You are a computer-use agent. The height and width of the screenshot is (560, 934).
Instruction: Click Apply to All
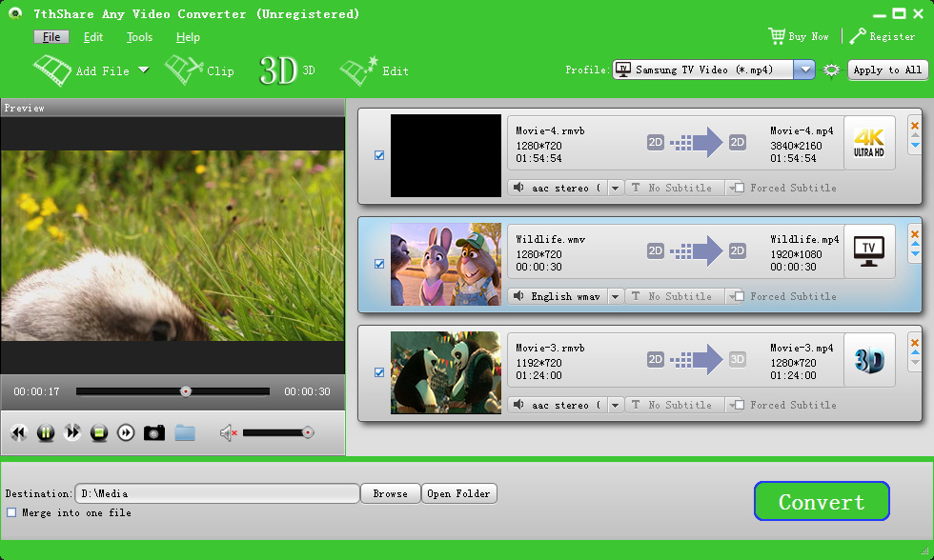[x=887, y=70]
